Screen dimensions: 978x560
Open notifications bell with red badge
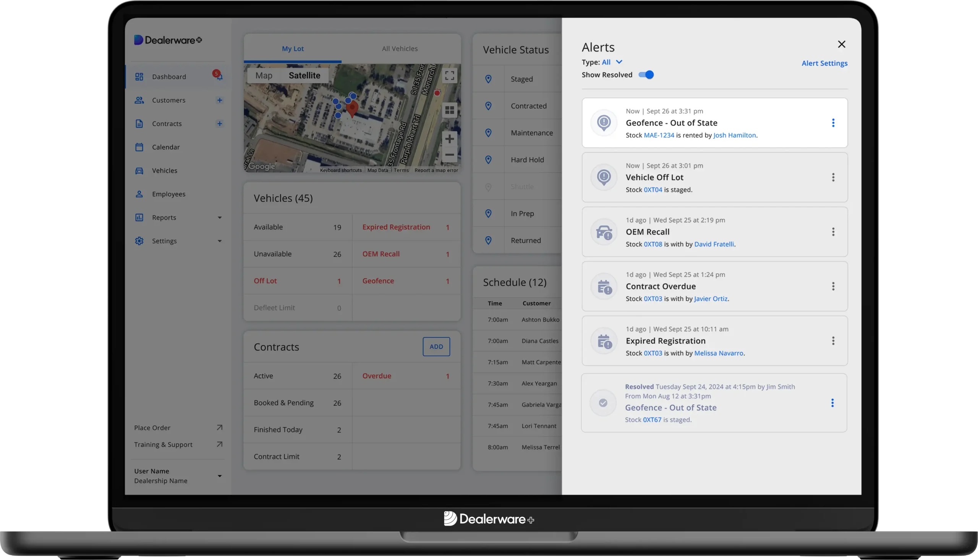coord(218,75)
